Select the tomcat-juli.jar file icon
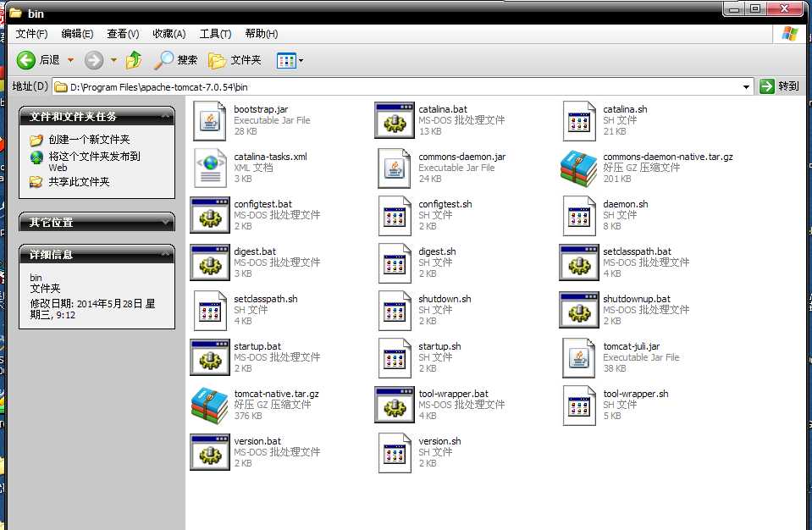 tap(579, 357)
